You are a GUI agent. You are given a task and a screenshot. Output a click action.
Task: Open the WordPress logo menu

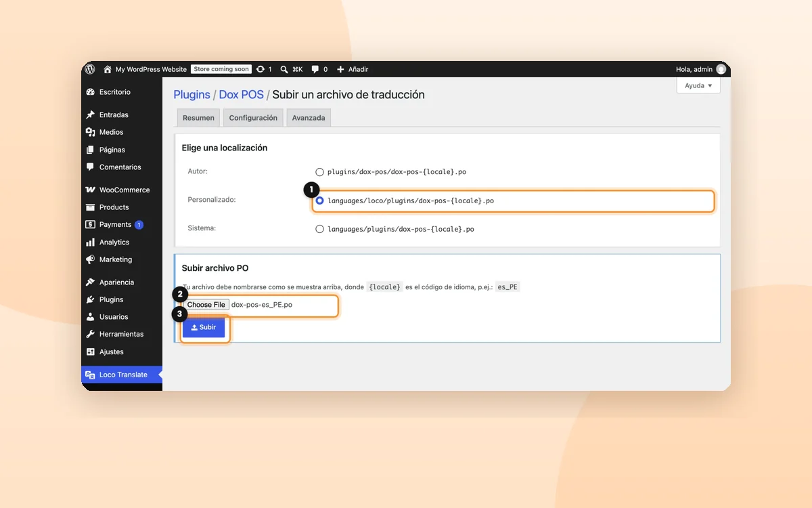click(x=90, y=69)
